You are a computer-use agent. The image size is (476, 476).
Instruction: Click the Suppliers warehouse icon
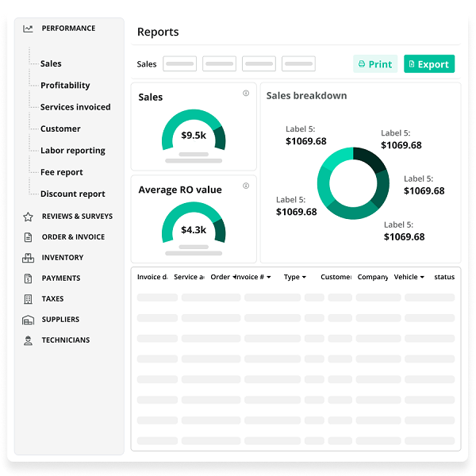28,320
